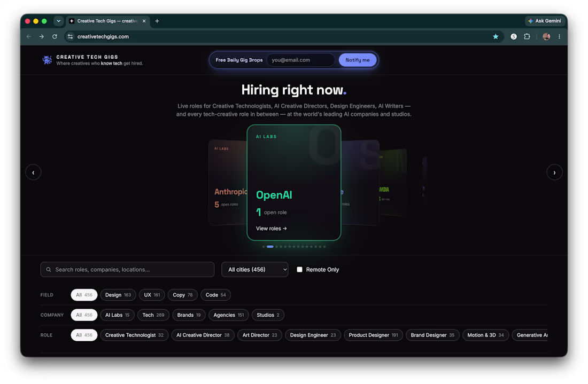Image resolution: width=588 pixels, height=384 pixels.
Task: Open the Chrome profile avatar
Action: coord(546,37)
